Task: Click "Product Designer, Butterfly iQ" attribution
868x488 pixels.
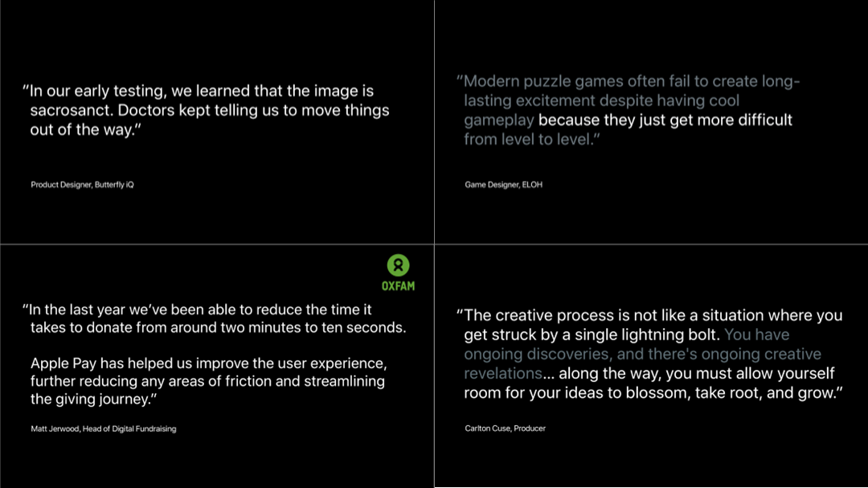Action: tap(82, 184)
